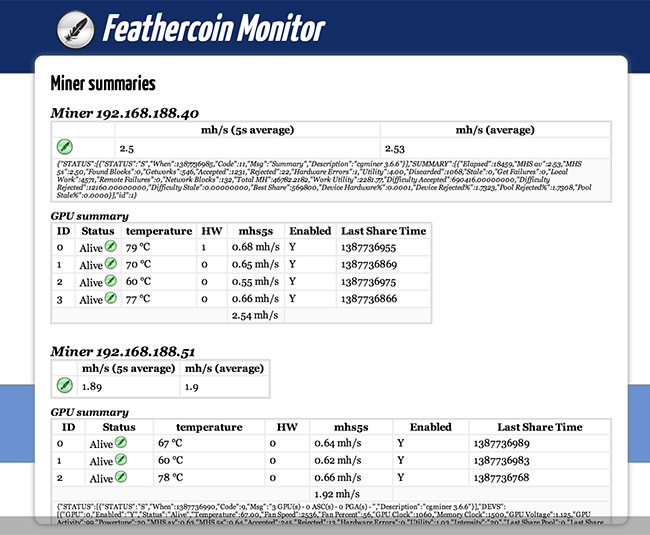Screen dimensions: 650x535
Task: Click the 2.53 average value
Action: pos(395,148)
